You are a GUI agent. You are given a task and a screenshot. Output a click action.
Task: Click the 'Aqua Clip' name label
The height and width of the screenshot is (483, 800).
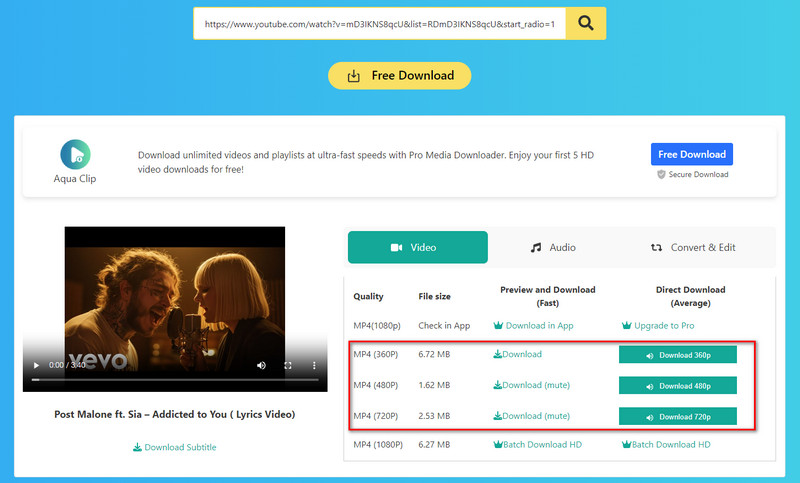coord(75,179)
